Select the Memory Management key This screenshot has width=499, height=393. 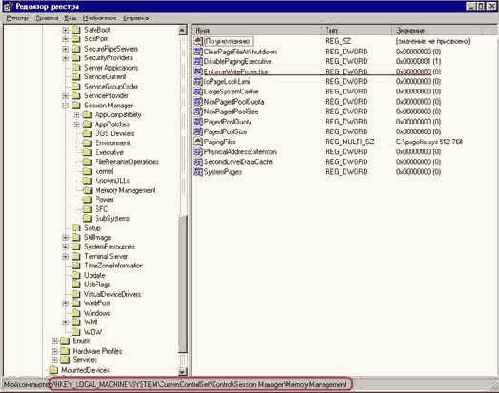[125, 190]
